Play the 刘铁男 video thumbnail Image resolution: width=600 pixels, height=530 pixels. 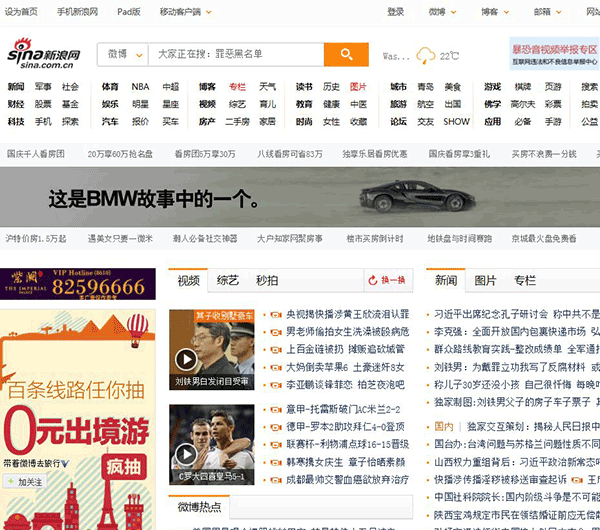212,350
